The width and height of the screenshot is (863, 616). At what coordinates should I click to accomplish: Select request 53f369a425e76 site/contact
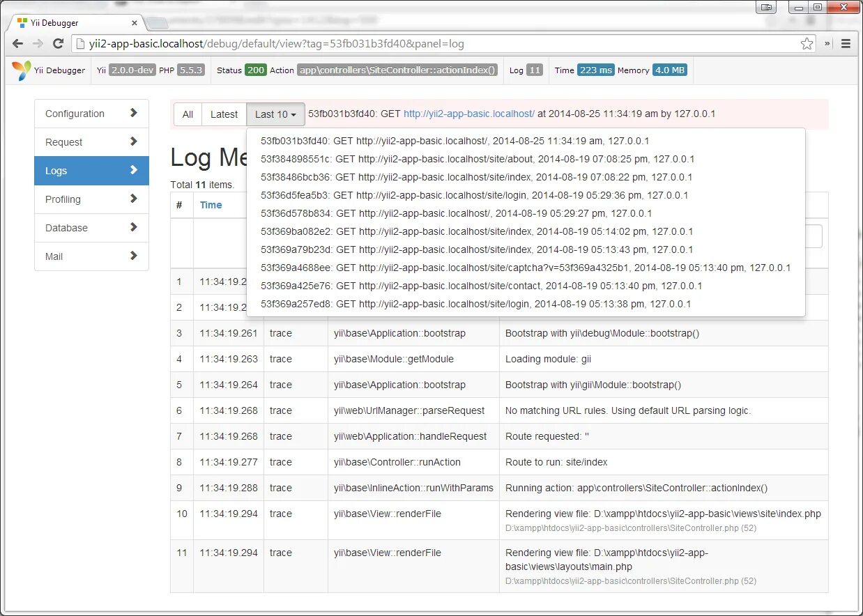coord(526,286)
